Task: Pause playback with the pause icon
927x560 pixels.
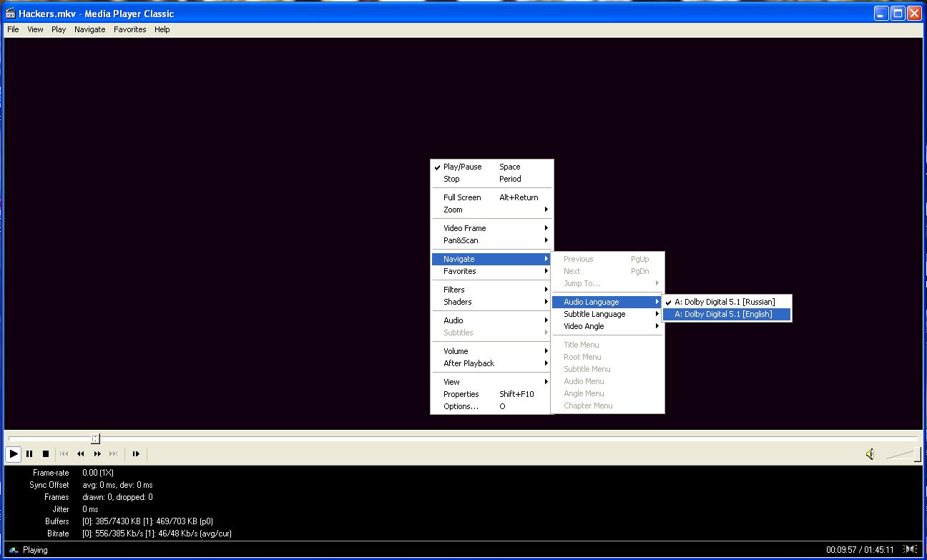Action: [29, 453]
